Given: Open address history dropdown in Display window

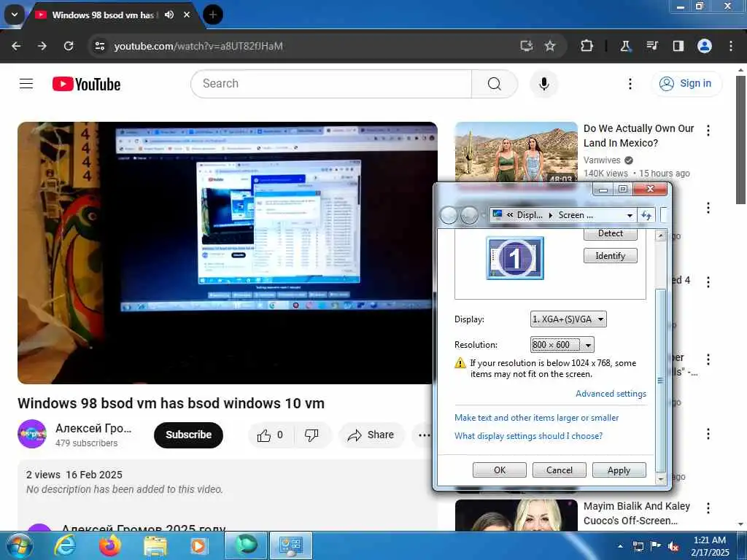Looking at the screenshot, I should [630, 215].
